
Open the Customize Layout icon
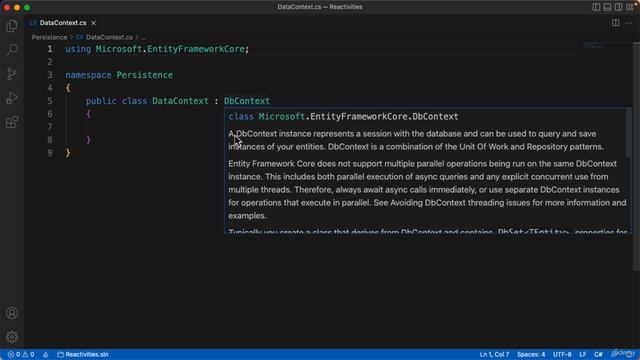click(630, 7)
